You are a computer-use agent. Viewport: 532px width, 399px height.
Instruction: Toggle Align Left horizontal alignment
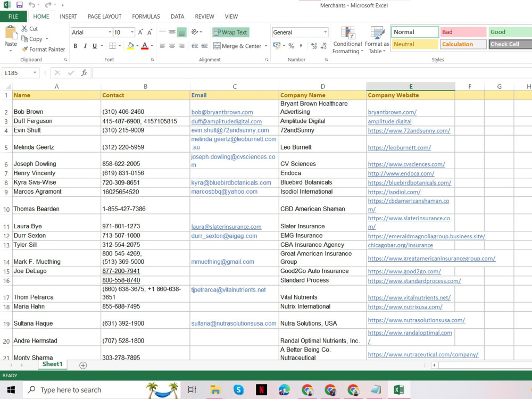162,46
